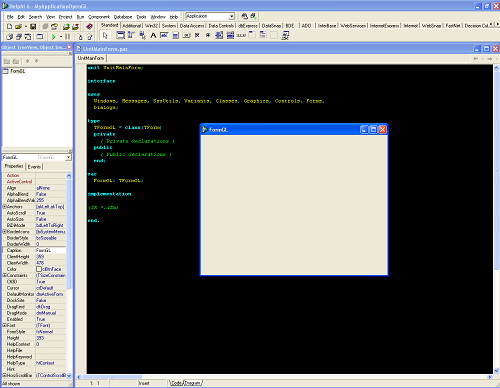Pick the Button (OK) component in palette
The height and width of the screenshot is (388, 500).
coord(186,35)
